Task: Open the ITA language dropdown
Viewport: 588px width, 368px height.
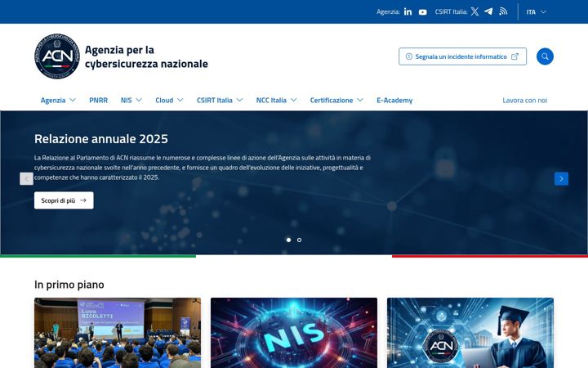Action: point(536,12)
